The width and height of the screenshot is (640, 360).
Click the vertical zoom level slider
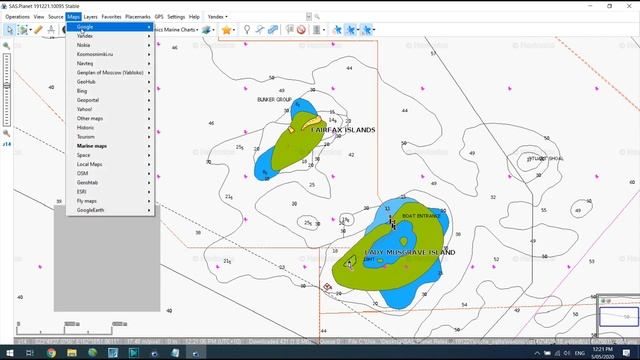pos(7,89)
